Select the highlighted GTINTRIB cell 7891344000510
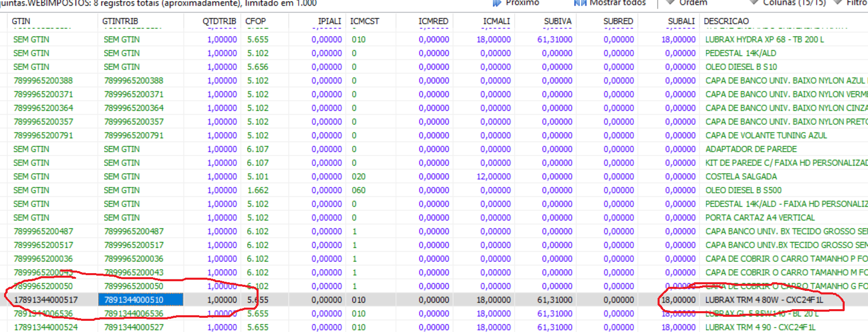 [x=134, y=300]
